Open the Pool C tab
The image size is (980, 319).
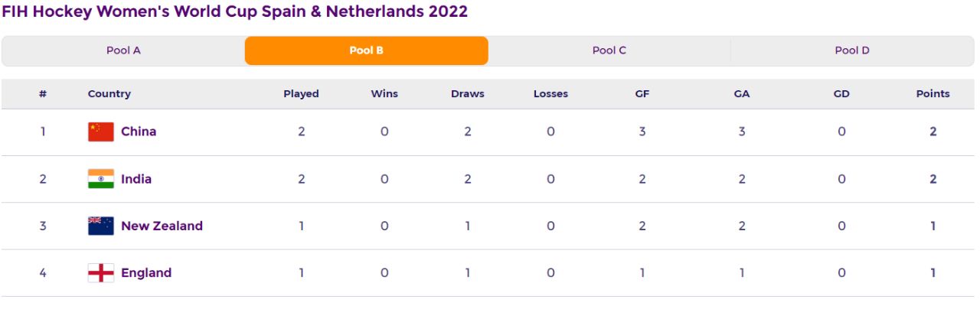609,50
